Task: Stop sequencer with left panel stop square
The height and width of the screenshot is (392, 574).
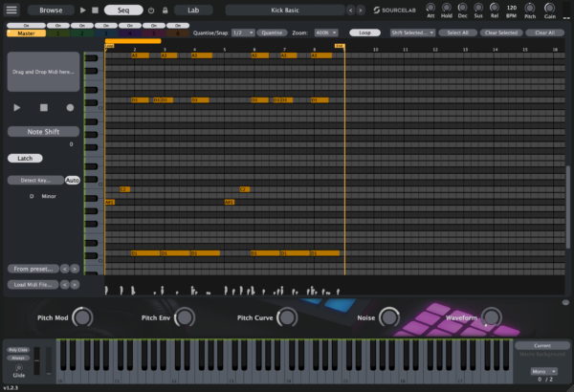Action: pos(44,108)
